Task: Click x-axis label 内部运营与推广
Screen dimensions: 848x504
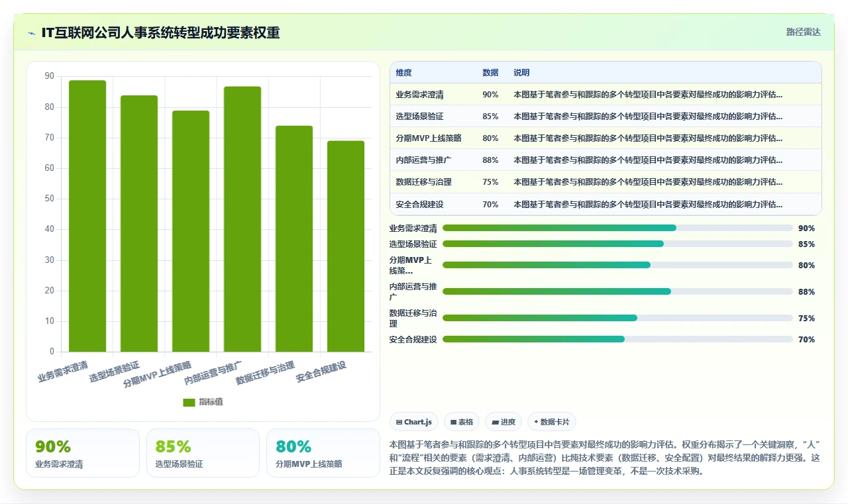Action: [213, 373]
